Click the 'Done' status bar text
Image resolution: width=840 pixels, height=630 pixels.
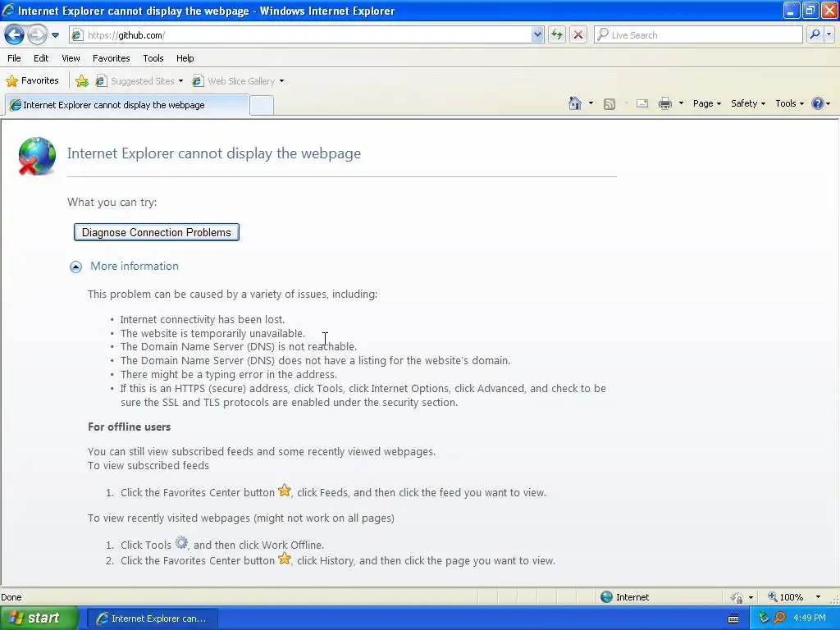(11, 597)
